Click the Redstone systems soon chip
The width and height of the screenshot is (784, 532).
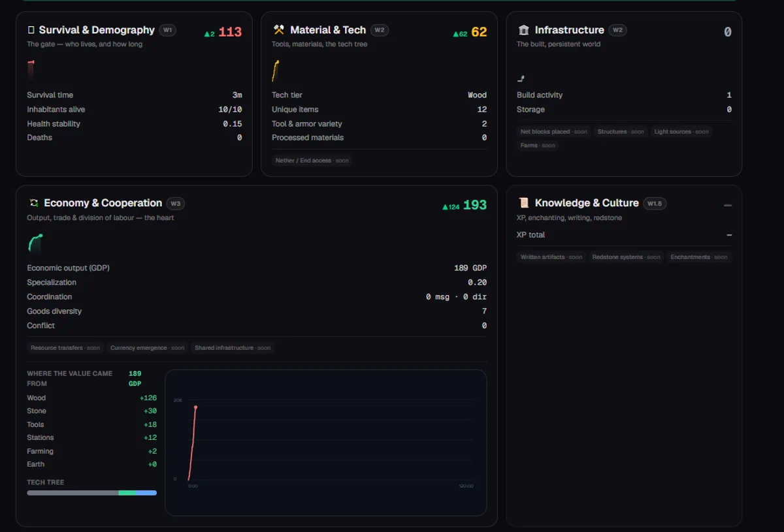pos(626,257)
